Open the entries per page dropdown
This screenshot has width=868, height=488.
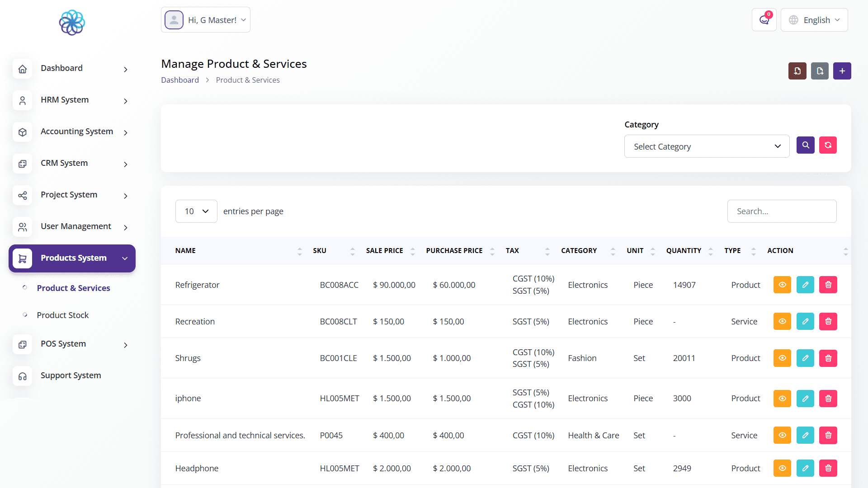(x=196, y=211)
